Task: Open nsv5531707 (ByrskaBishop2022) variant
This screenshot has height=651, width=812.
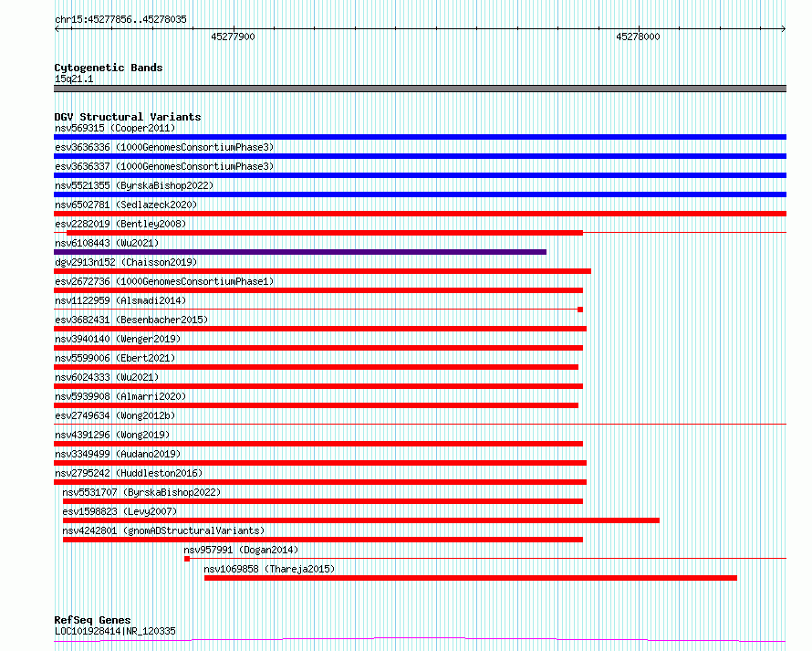Action: pos(141,492)
